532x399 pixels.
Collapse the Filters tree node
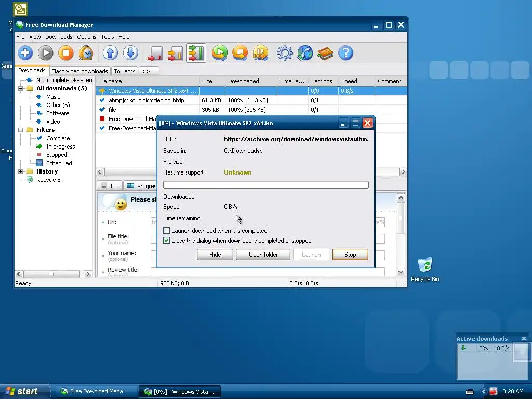21,130
